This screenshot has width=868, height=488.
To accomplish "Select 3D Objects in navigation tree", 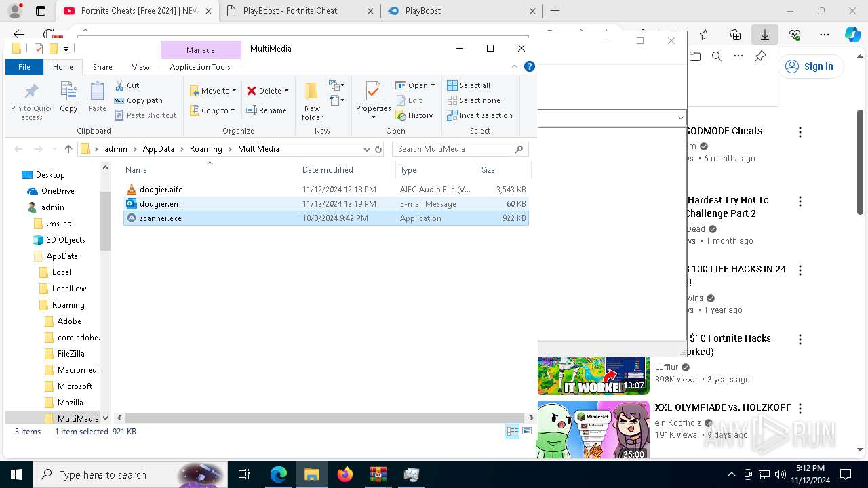I will 66,240.
